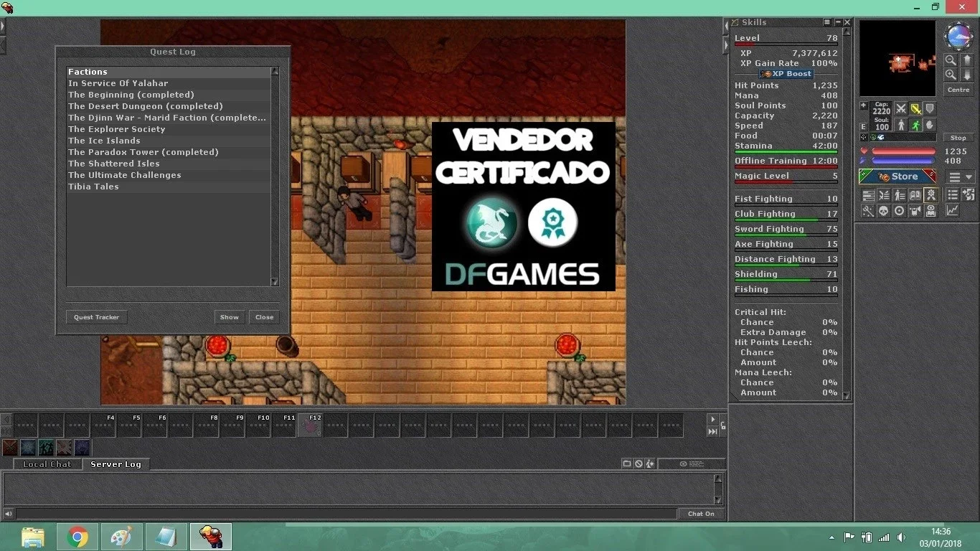Viewport: 980px width, 551px height.
Task: Open the cyclopedia book icon
Action: [915, 195]
